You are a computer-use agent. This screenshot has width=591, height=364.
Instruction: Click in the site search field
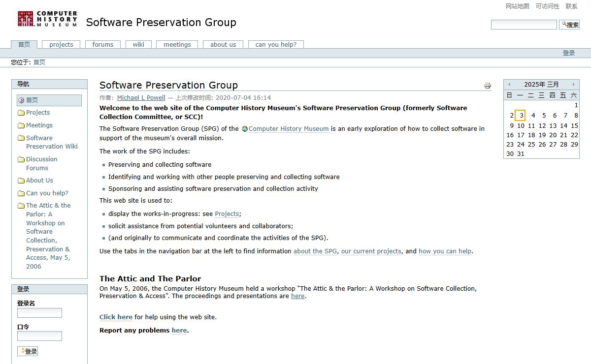(524, 25)
